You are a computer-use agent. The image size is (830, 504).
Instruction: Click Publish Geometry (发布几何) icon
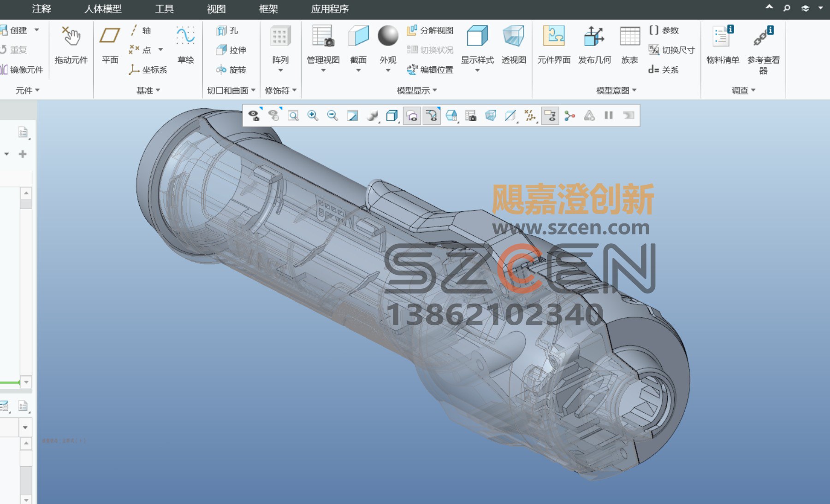[x=594, y=36]
